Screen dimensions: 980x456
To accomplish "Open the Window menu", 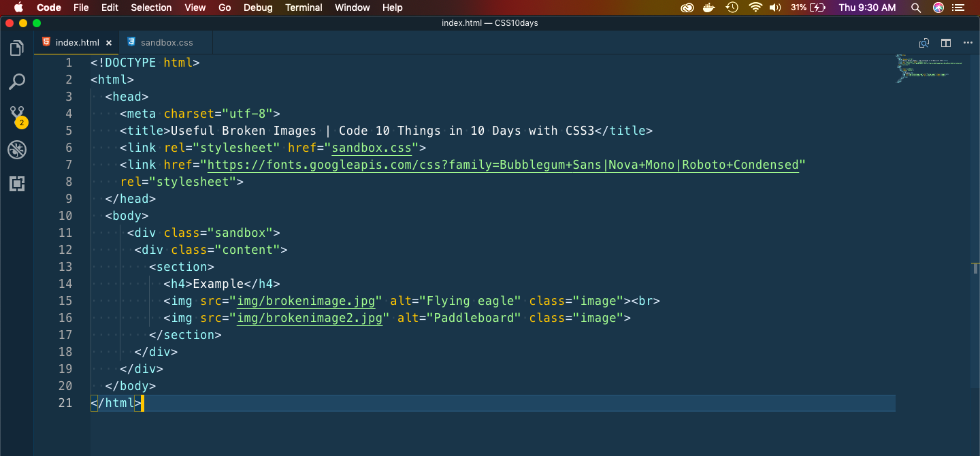I will tap(353, 7).
